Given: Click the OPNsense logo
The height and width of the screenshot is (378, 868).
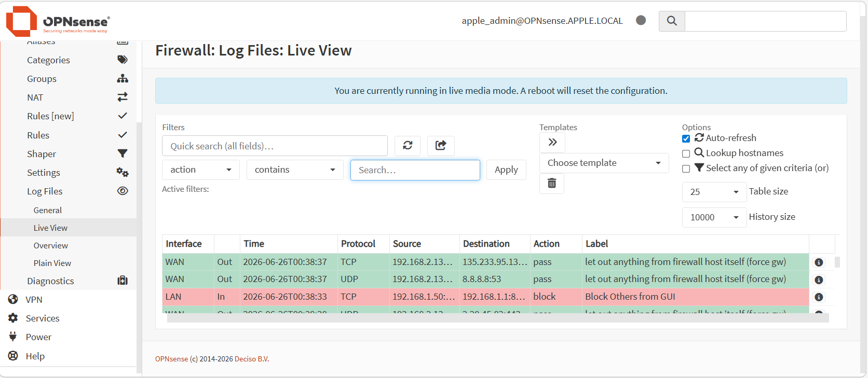Looking at the screenshot, I should coord(58,21).
